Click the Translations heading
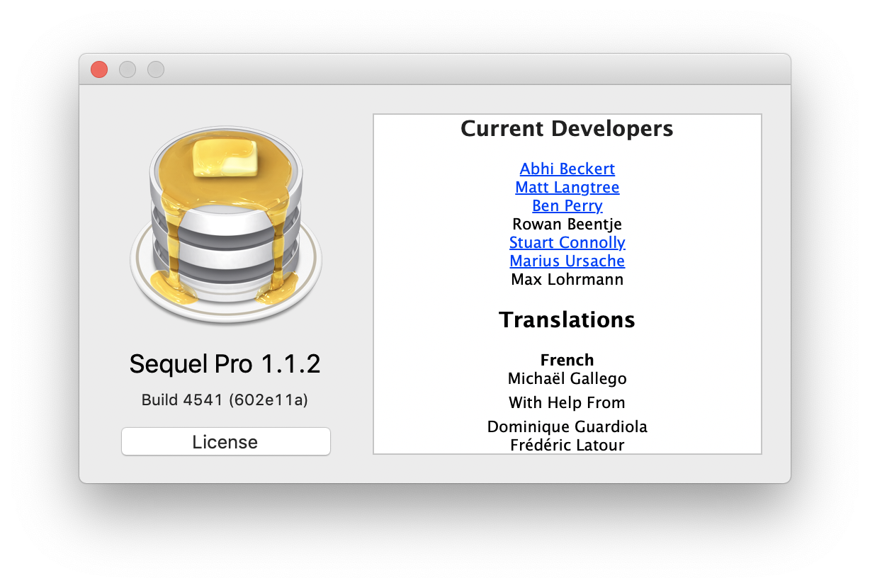This screenshot has width=870, height=588. (x=567, y=320)
